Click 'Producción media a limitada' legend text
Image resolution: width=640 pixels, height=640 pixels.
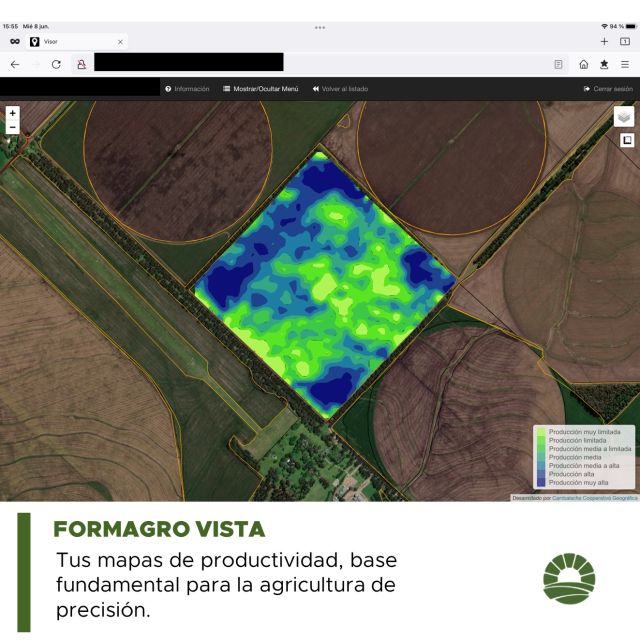(590, 449)
